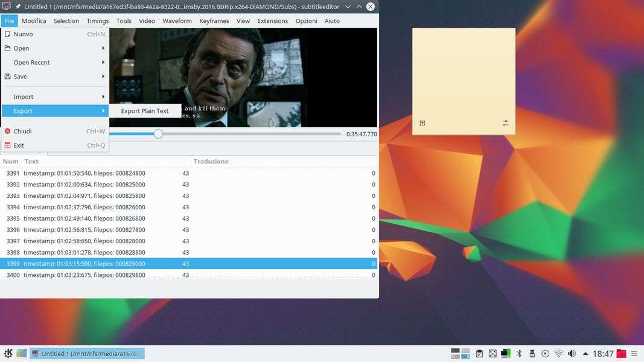Expand the Import submenu
This screenshot has width=644, height=362.
click(55, 97)
